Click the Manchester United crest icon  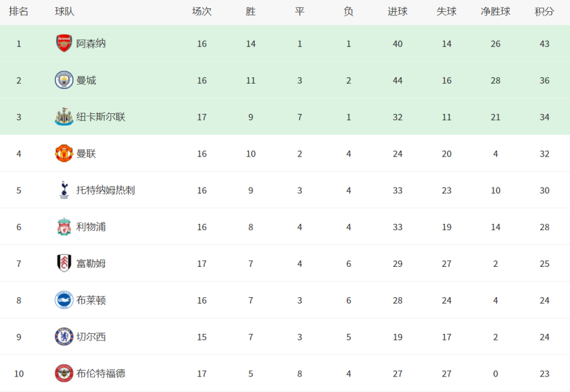click(64, 154)
